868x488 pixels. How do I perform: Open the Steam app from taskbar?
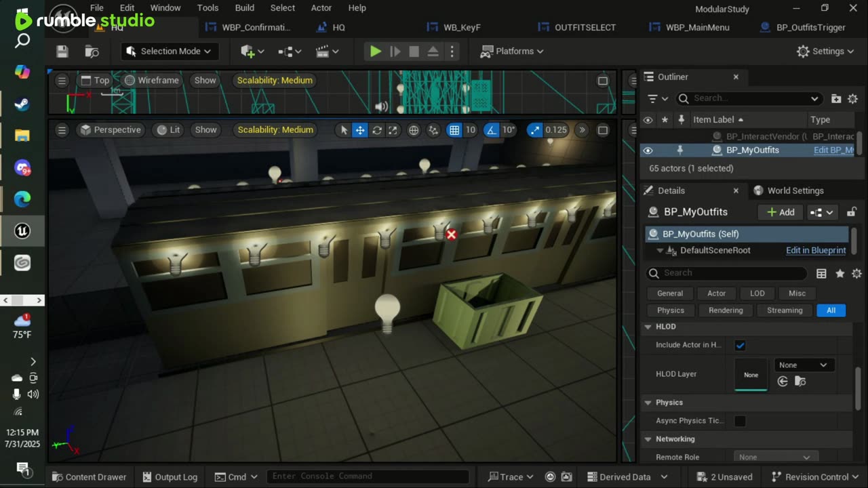click(x=22, y=104)
